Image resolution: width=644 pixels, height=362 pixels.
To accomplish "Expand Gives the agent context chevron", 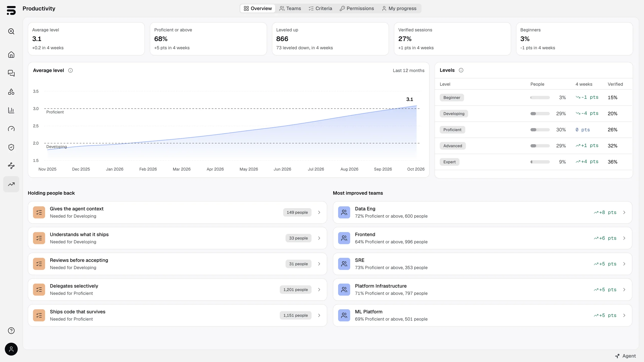I will pos(319,212).
